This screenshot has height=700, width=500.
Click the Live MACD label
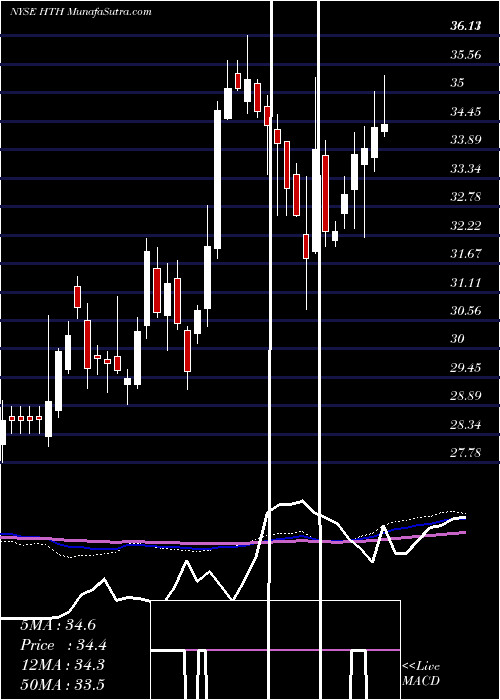pos(421,673)
